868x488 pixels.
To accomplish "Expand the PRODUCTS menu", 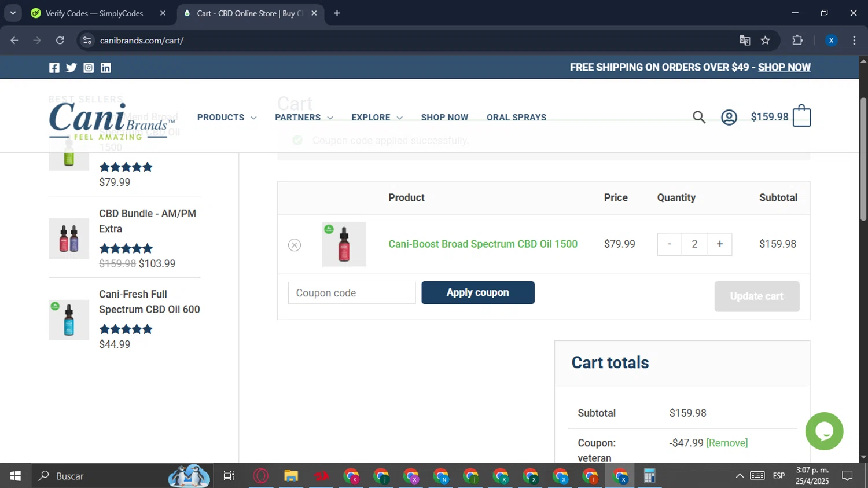I will tap(227, 118).
